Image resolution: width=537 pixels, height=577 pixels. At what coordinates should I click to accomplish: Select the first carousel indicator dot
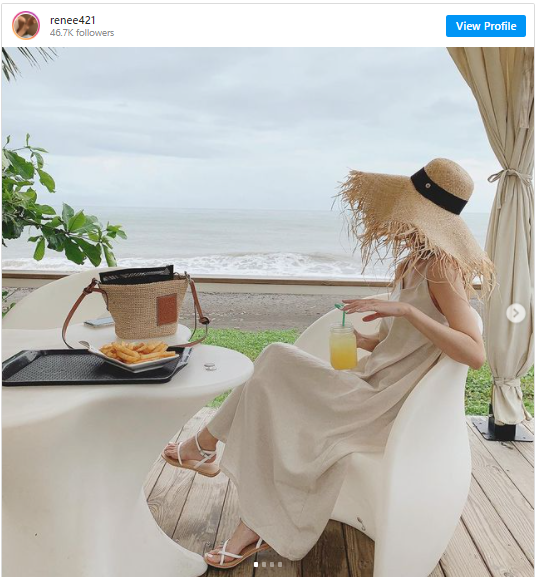coord(256,564)
